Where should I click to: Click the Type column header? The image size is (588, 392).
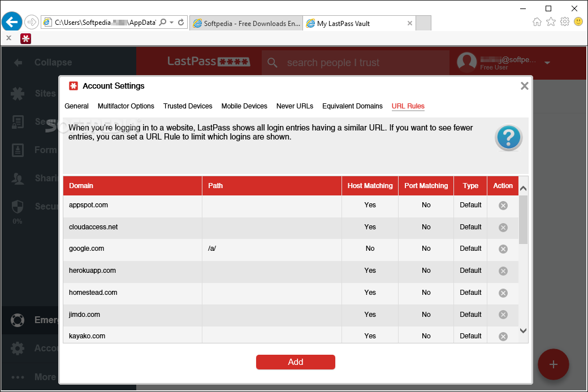(470, 186)
